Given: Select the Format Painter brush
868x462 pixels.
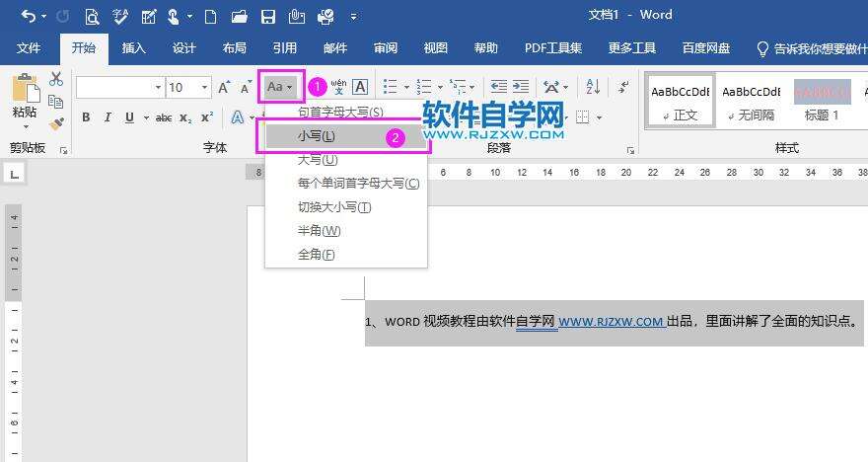Looking at the screenshot, I should pyautogui.click(x=56, y=124).
